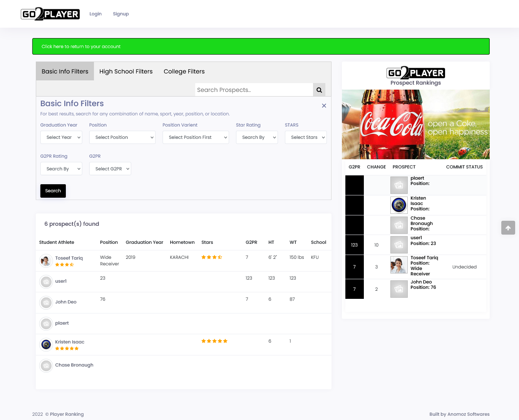Viewport: 519px width, 420px height.
Task: Close the Basic Info Filters panel
Action: point(324,106)
